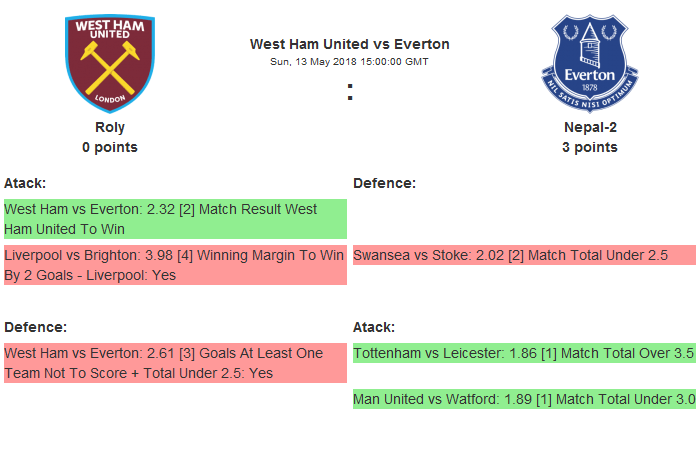This screenshot has width=700, height=460.
Task: Select the Roly player name
Action: (x=110, y=127)
